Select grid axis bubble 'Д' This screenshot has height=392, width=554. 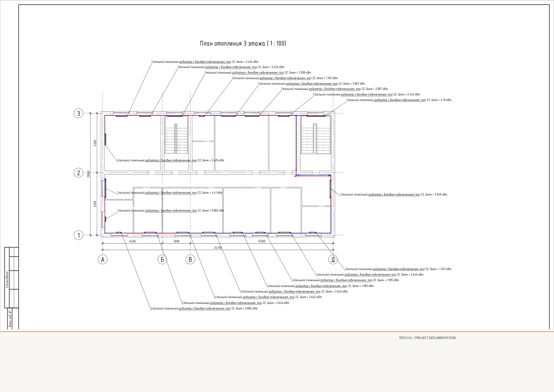(333, 260)
